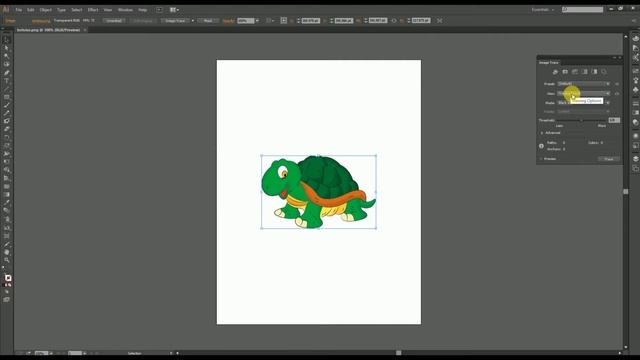Image resolution: width=640 pixels, height=360 pixels.
Task: Open the Effect menu
Action: [93, 9]
